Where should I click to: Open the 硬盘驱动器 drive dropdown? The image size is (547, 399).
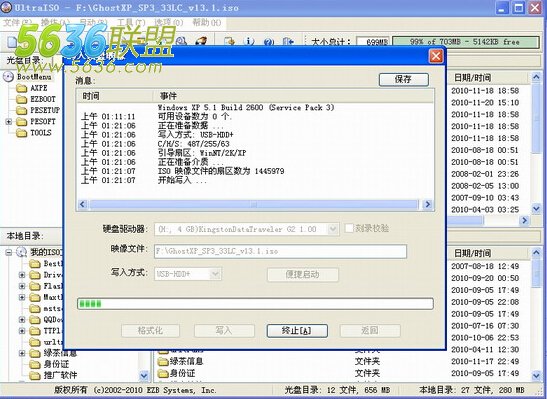point(333,229)
